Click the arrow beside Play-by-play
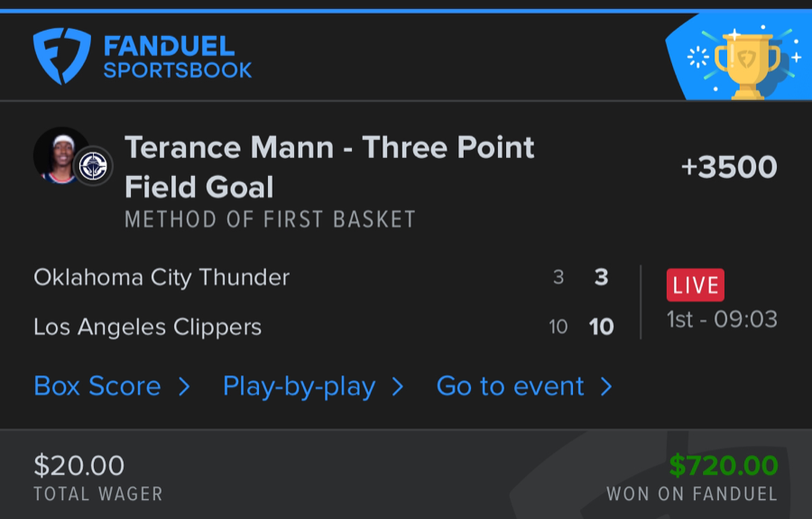This screenshot has width=812, height=519. pos(397,386)
